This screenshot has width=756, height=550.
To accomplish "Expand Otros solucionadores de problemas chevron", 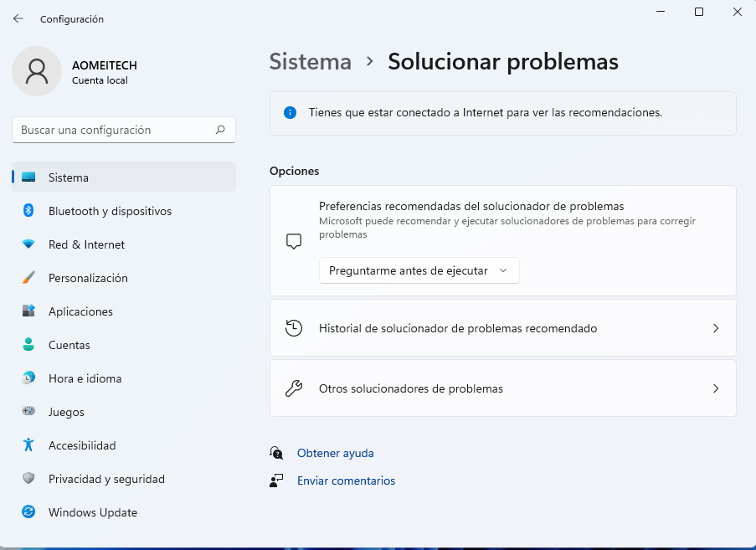I will pos(715,388).
